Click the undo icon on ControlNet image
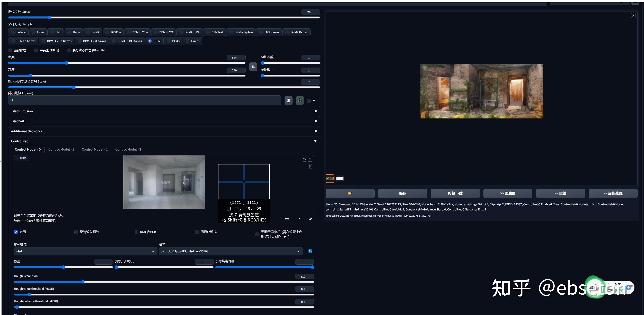This screenshot has height=315, width=644. tap(304, 159)
